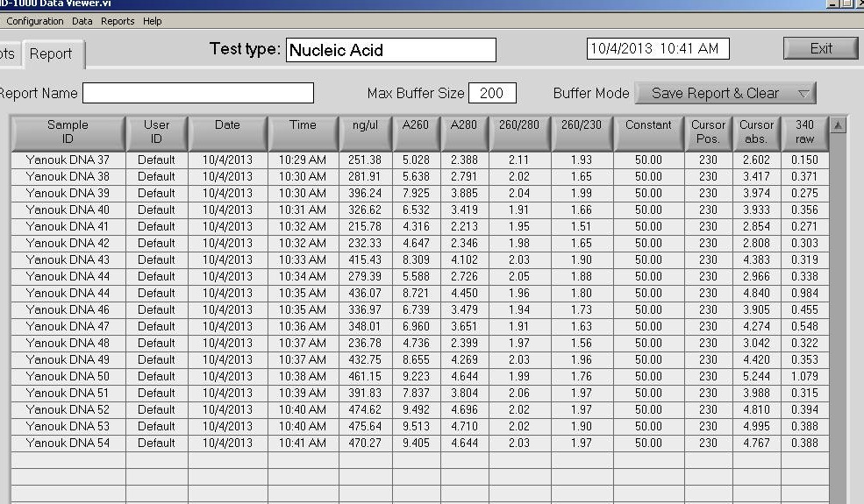The height and width of the screenshot is (504, 864).
Task: Click the Exit button
Action: [x=820, y=48]
